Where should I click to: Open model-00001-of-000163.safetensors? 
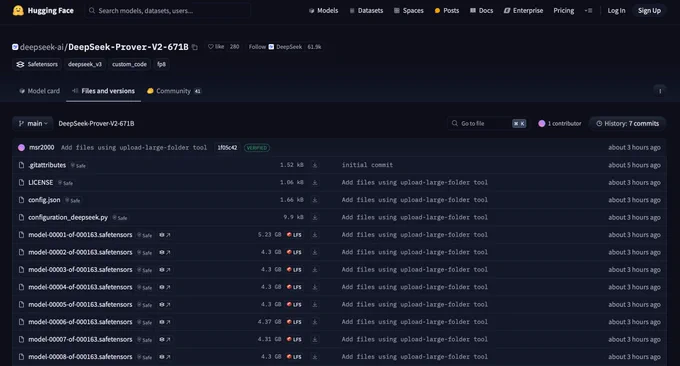click(x=80, y=235)
